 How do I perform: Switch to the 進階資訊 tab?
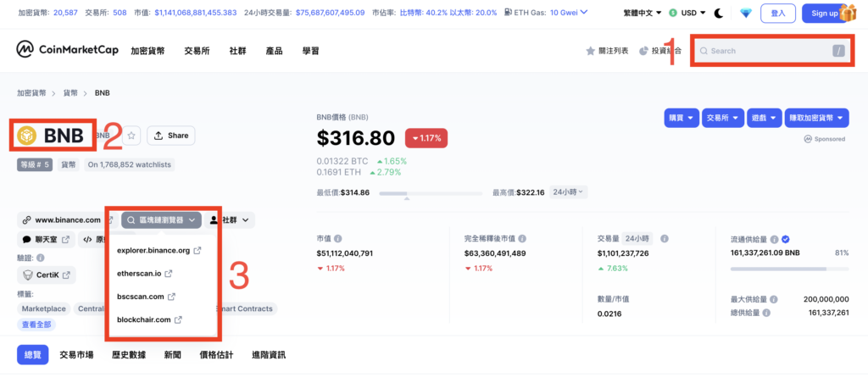pos(269,355)
